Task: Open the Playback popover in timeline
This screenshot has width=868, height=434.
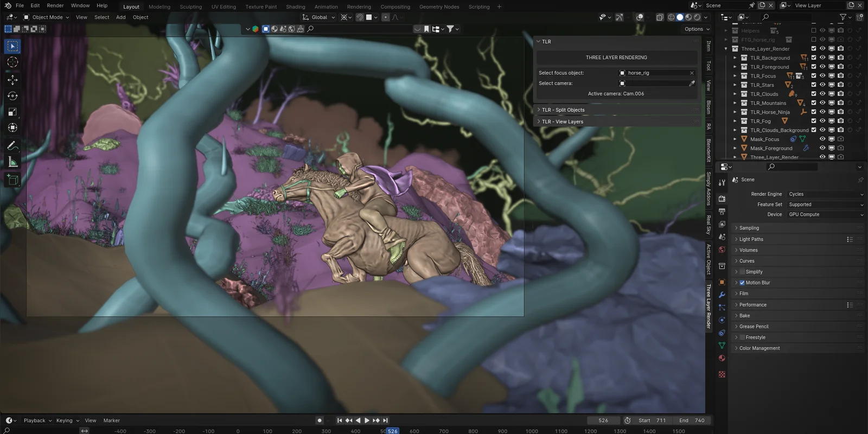Action: click(x=37, y=420)
